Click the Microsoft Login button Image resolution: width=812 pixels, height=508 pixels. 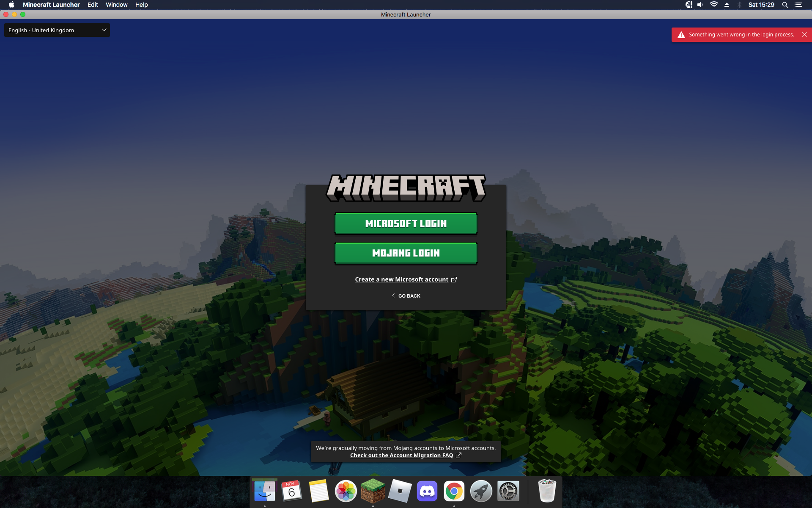(406, 223)
